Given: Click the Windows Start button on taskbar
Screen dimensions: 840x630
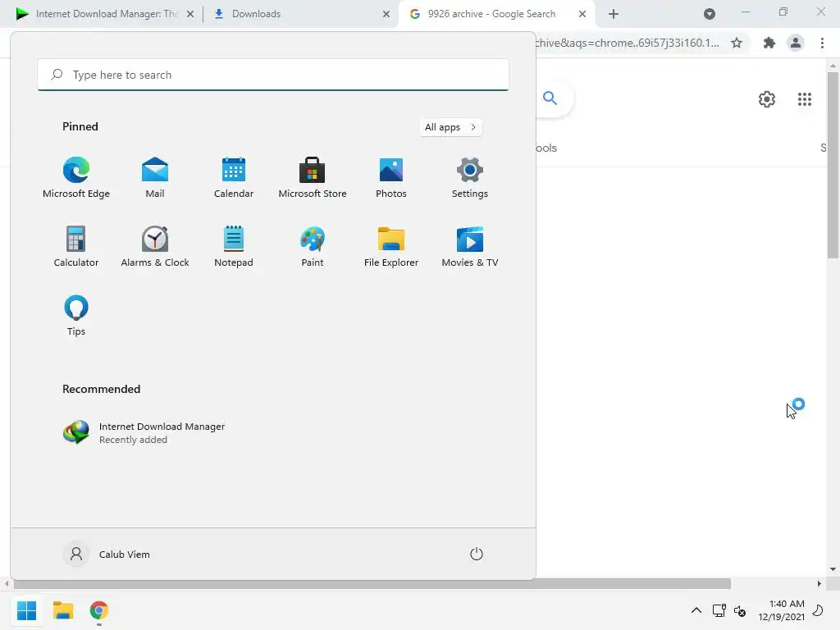Looking at the screenshot, I should coord(26,610).
